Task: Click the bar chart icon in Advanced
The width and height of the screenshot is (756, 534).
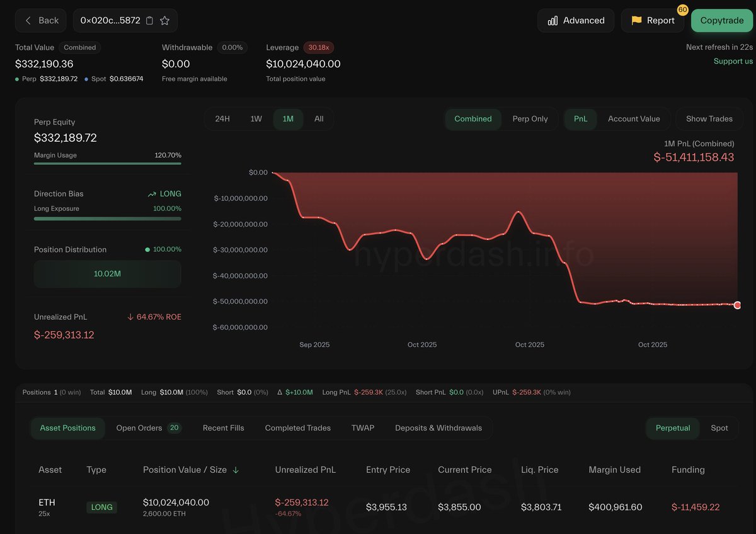Action: coord(553,20)
